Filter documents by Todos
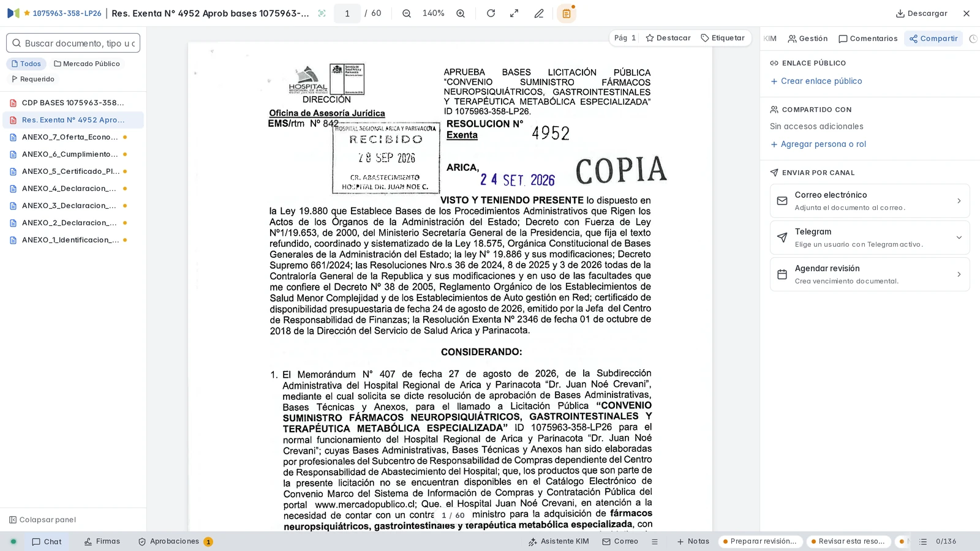 coord(26,64)
